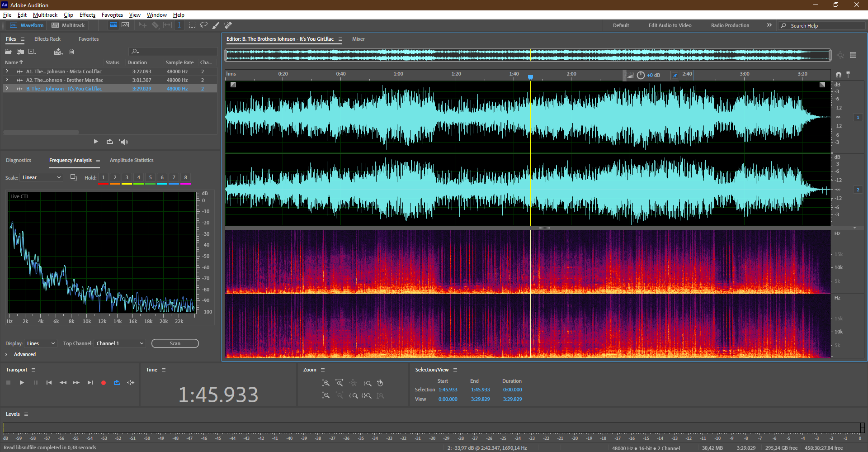Click the Waveform view button

tap(27, 25)
